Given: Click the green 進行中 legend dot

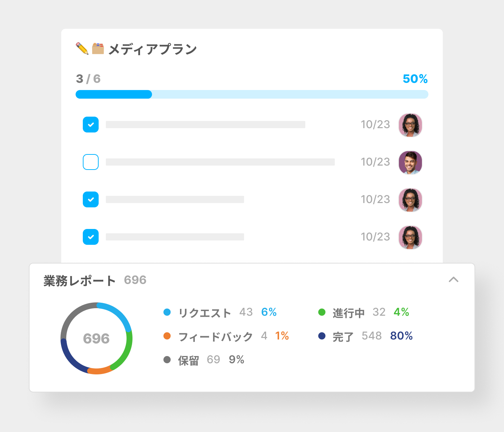Looking at the screenshot, I should coord(322,312).
